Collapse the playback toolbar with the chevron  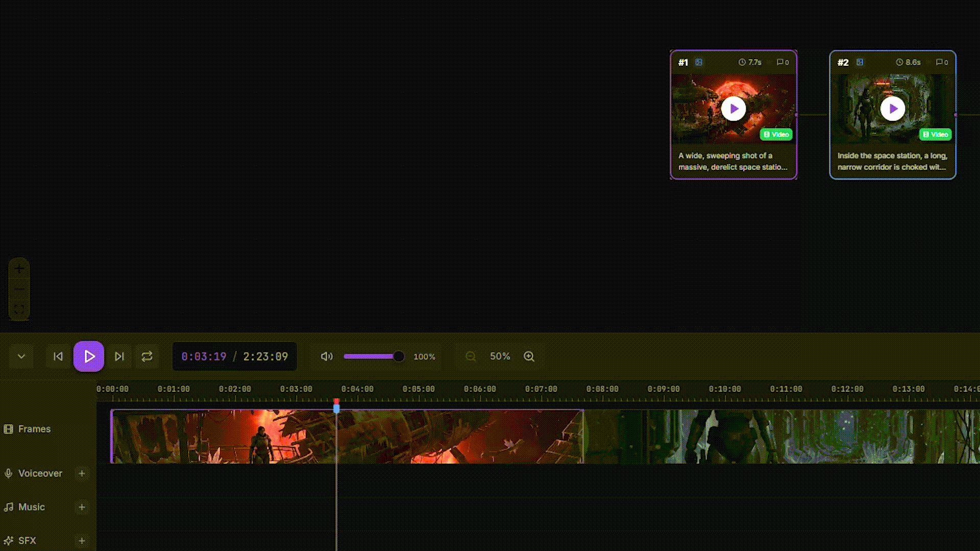click(x=21, y=356)
